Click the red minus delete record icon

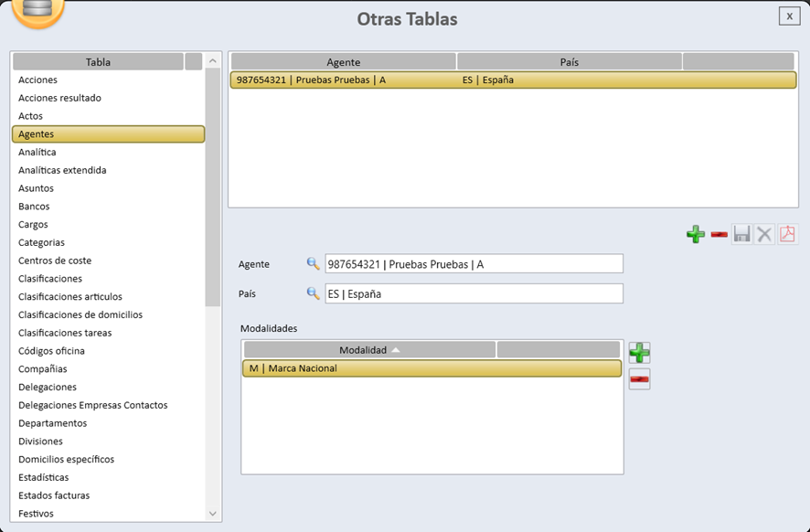(719, 235)
